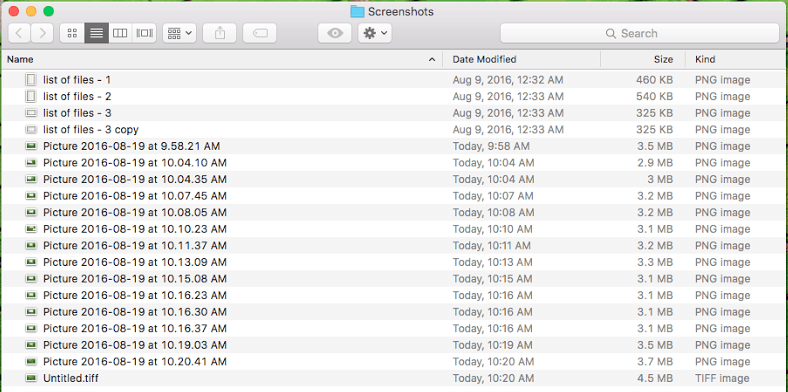Select 'Picture 2016-08-19 at 9.58.21 AM'
Image resolution: width=788 pixels, height=392 pixels.
pos(131,146)
